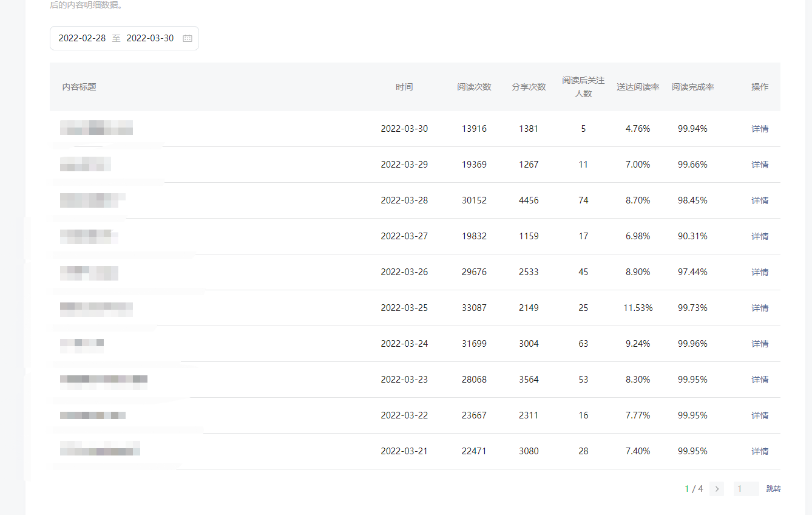This screenshot has width=812, height=515.
Task: Open 详情 for the 2022-03-21 row
Action: coord(760,451)
